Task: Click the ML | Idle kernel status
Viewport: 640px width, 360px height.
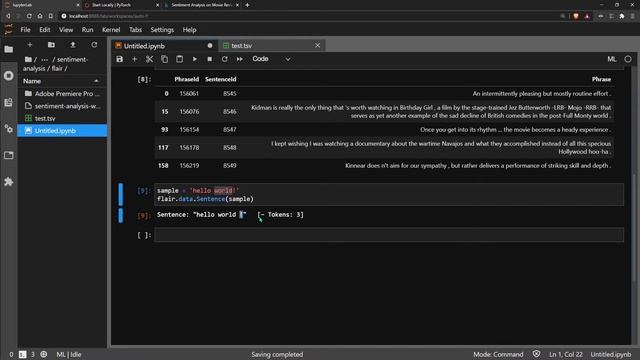Action: click(69, 354)
